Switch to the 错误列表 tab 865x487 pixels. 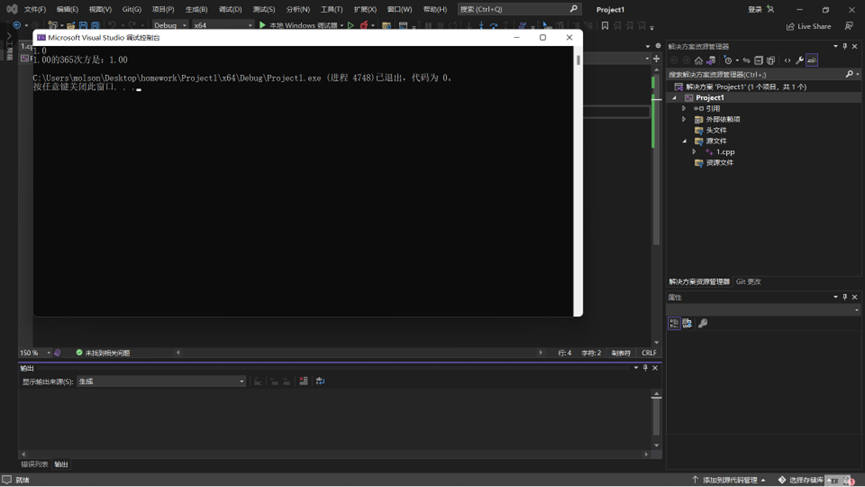[34, 464]
